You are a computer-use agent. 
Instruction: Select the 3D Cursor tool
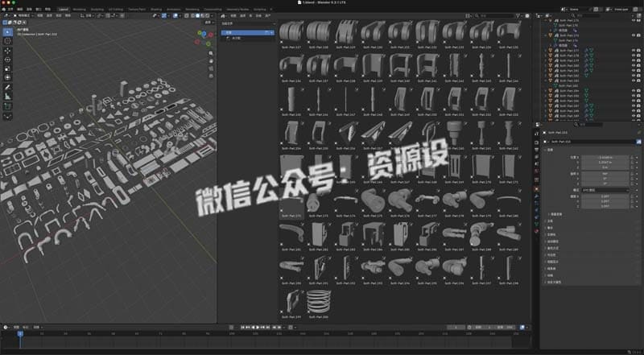[8, 41]
